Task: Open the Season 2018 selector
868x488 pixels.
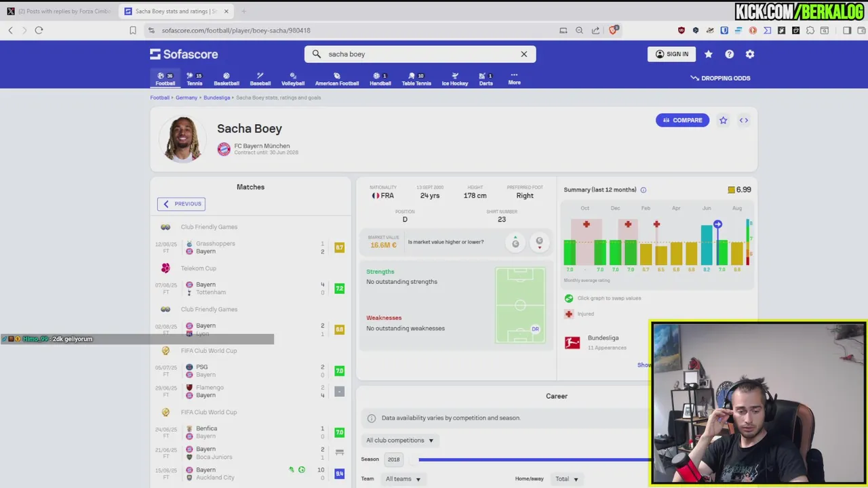Action: pos(393,460)
